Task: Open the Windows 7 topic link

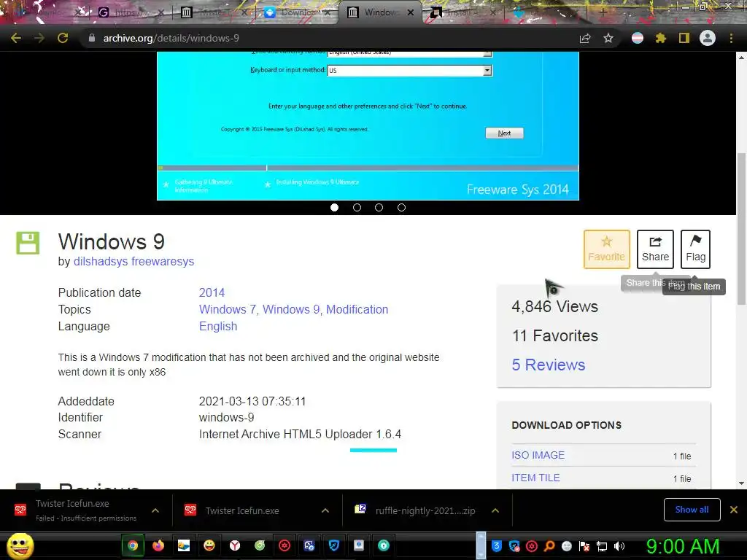Action: coord(228,309)
